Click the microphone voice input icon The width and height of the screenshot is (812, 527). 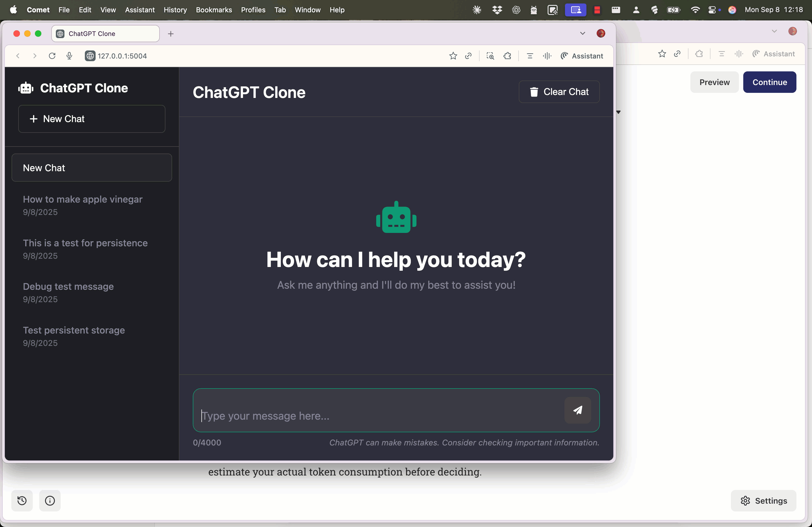click(x=69, y=56)
